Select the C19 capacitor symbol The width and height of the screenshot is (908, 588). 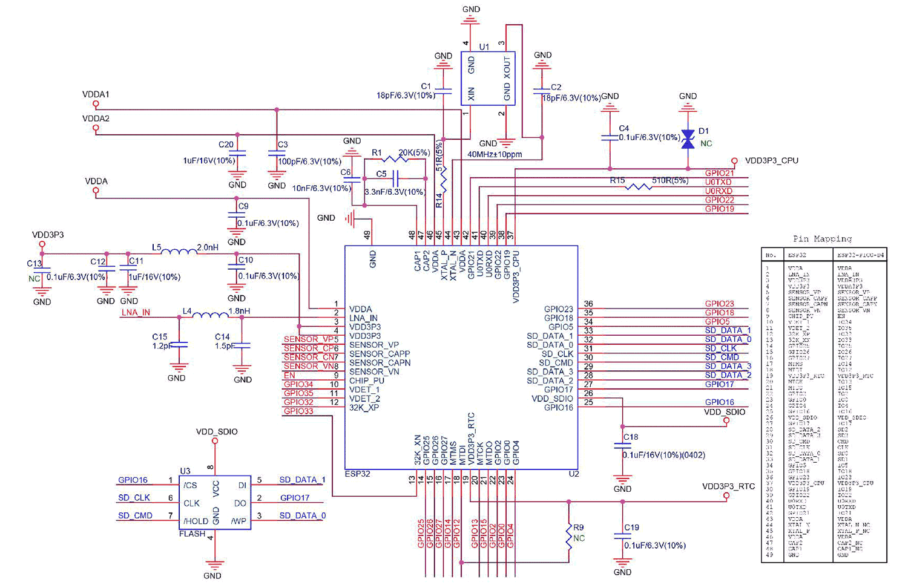622,537
